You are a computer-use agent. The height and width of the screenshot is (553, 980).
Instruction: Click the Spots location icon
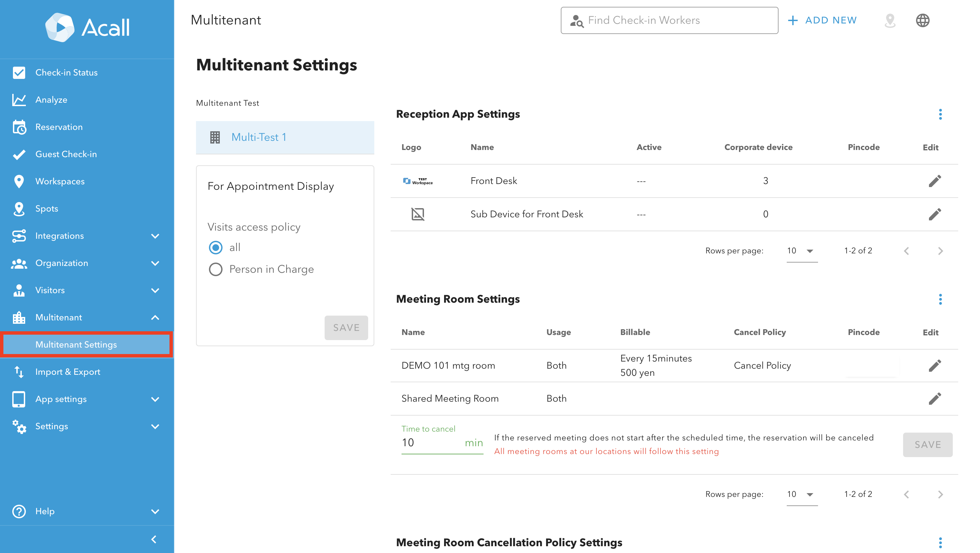[x=19, y=208]
